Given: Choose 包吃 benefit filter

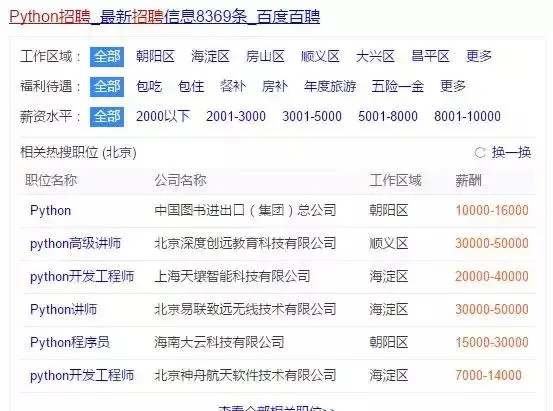Looking at the screenshot, I should click(x=149, y=86).
